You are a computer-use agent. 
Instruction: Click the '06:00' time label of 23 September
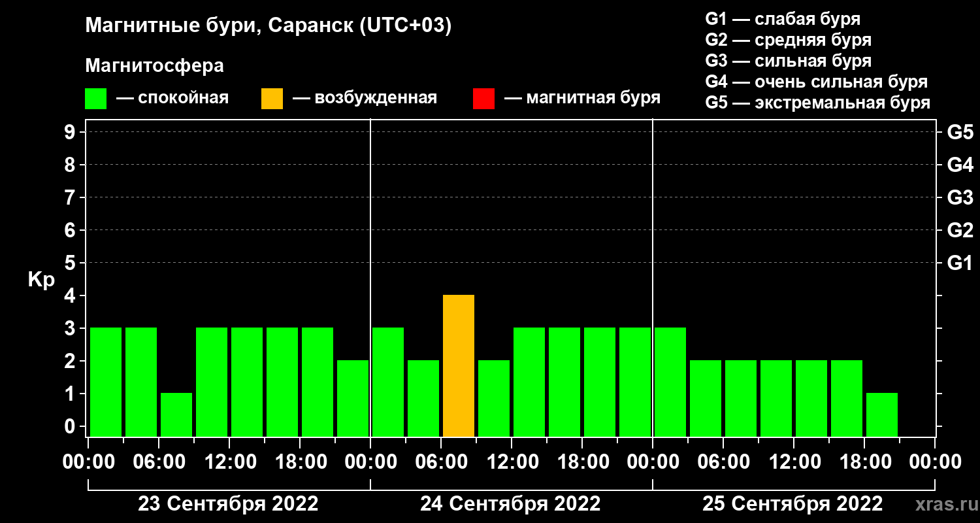(x=159, y=462)
